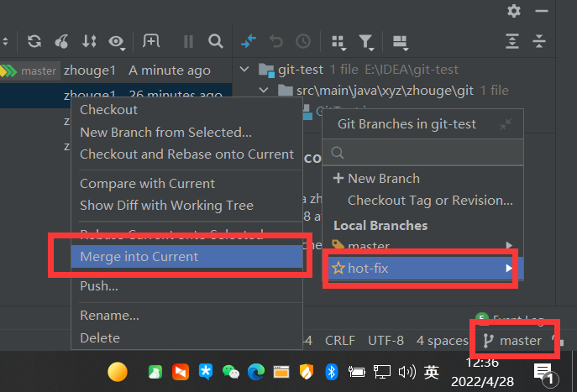This screenshot has width=577, height=392.
Task: Open the master branch widget in status bar
Action: click(512, 341)
